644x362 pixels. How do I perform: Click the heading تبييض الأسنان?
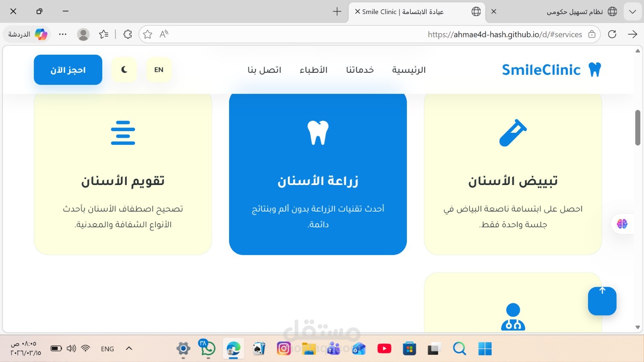pos(513,181)
